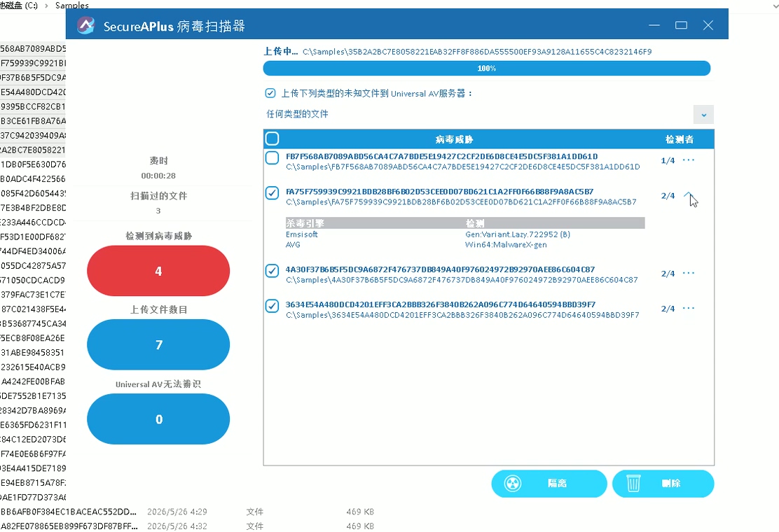The width and height of the screenshot is (779, 532).
Task: Uncheck the 3634E54A480D threat checkbox
Action: (x=273, y=306)
